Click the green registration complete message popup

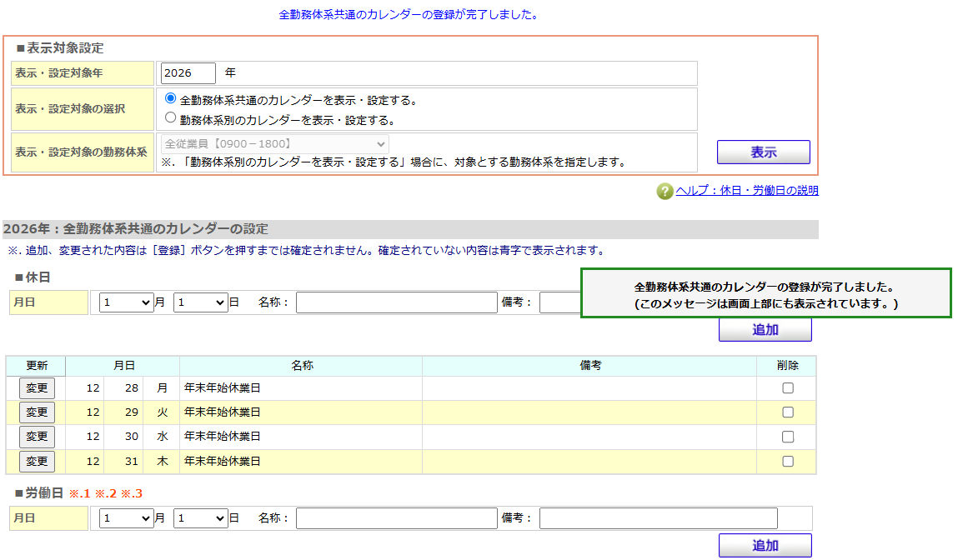[x=765, y=293]
